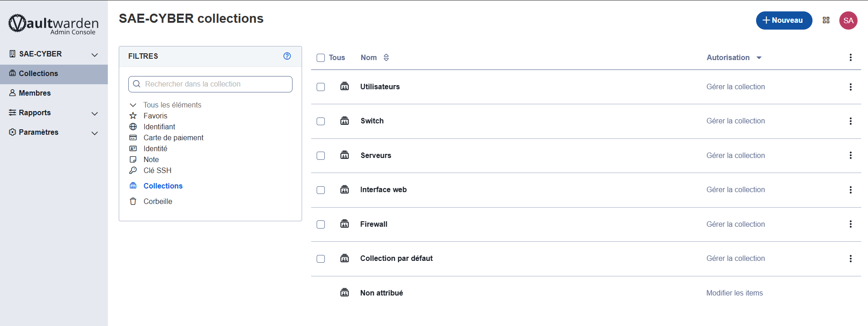Check the Tous select-all checkbox

pyautogui.click(x=321, y=58)
